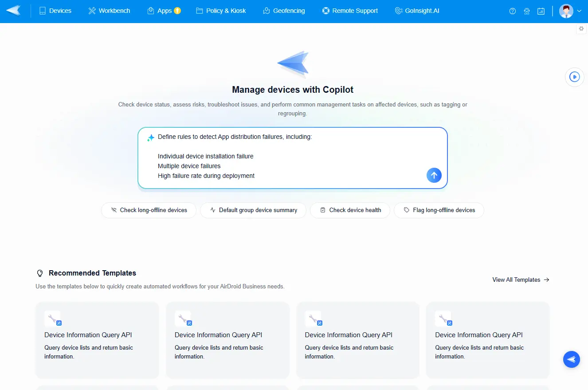Image resolution: width=588 pixels, height=390 pixels.
Task: Click the circular play video button
Action: pos(575,77)
